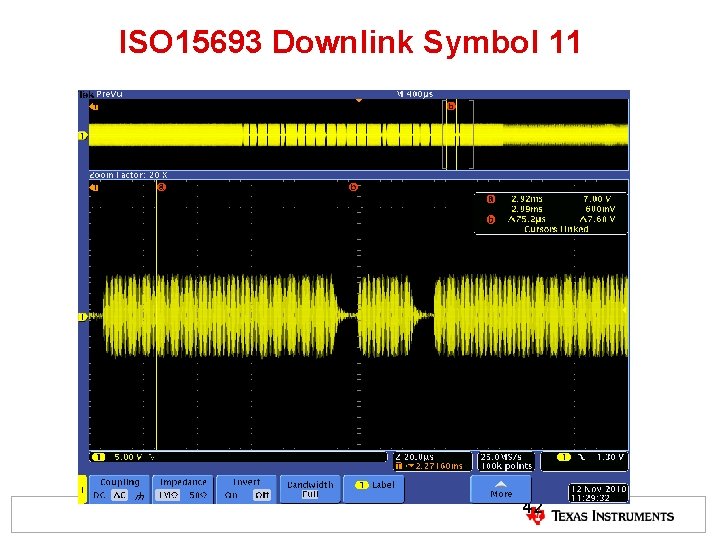Turn Invert On

point(231,495)
